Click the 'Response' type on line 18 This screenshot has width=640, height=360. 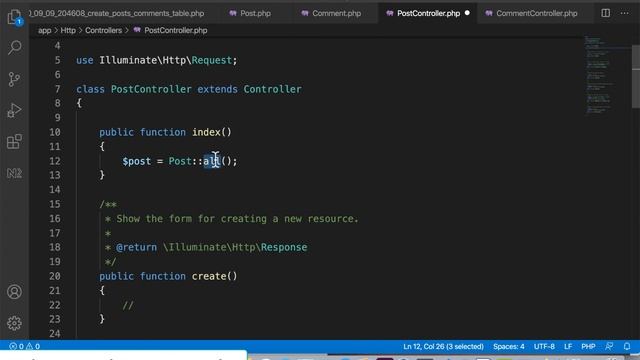tap(284, 247)
